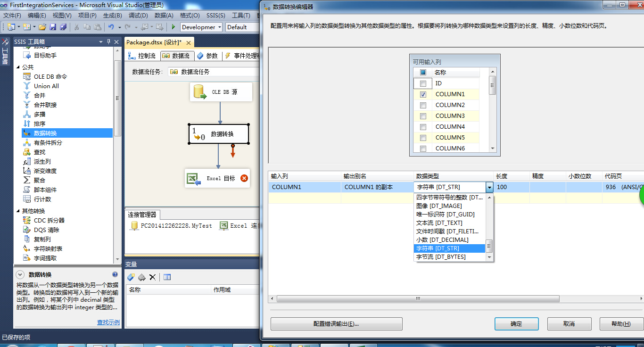Open the 查找示例 link
644x347 pixels.
coord(108,322)
